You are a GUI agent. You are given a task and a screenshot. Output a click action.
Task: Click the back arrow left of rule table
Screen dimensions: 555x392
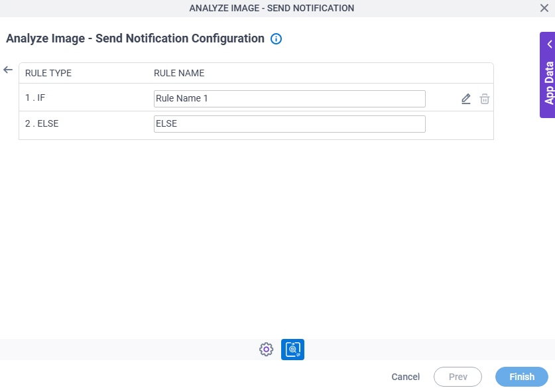(8, 70)
